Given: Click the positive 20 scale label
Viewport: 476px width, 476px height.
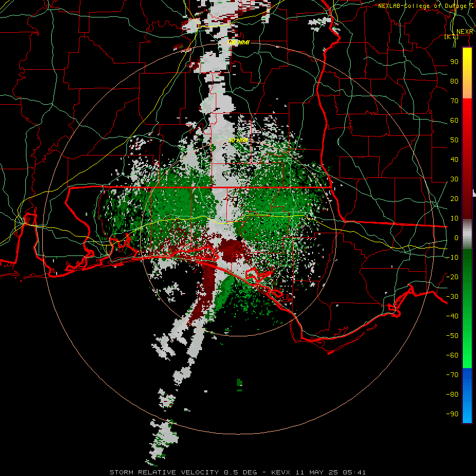Looking at the screenshot, I should [x=454, y=198].
